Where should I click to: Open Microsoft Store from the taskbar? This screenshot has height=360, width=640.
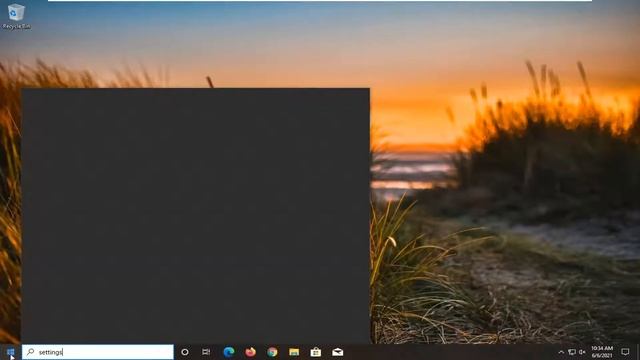[x=316, y=352]
